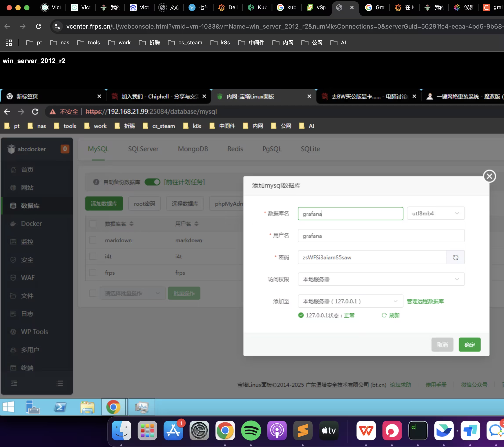The image size is (504, 447).
Task: Switch to the SQLServer tab
Action: 143,149
